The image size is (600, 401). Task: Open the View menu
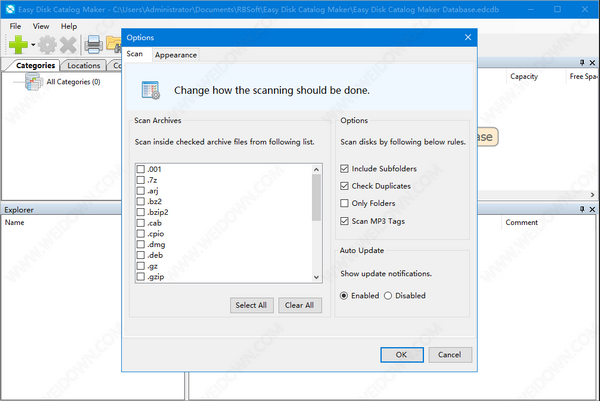41,26
